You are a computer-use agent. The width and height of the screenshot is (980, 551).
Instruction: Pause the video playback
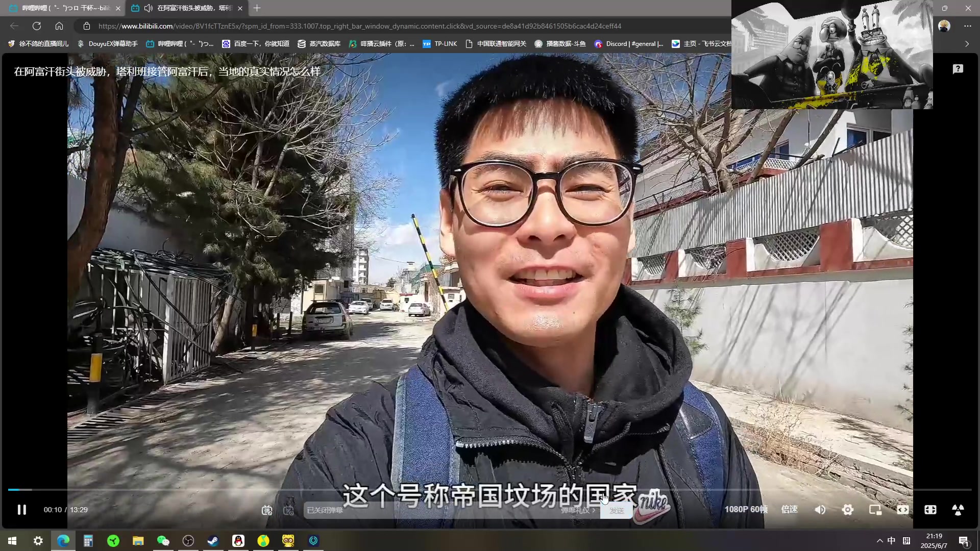point(21,510)
